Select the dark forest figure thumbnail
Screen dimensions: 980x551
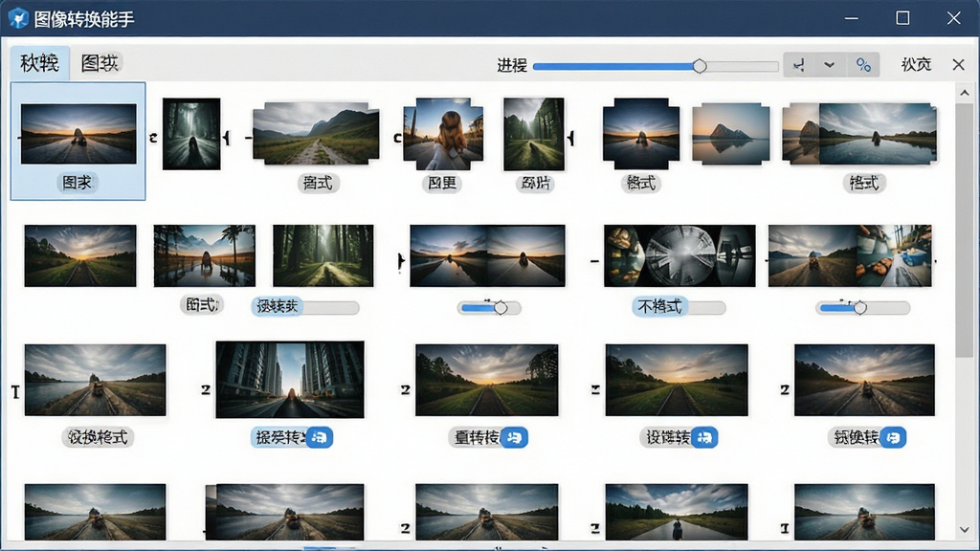pyautogui.click(x=191, y=134)
